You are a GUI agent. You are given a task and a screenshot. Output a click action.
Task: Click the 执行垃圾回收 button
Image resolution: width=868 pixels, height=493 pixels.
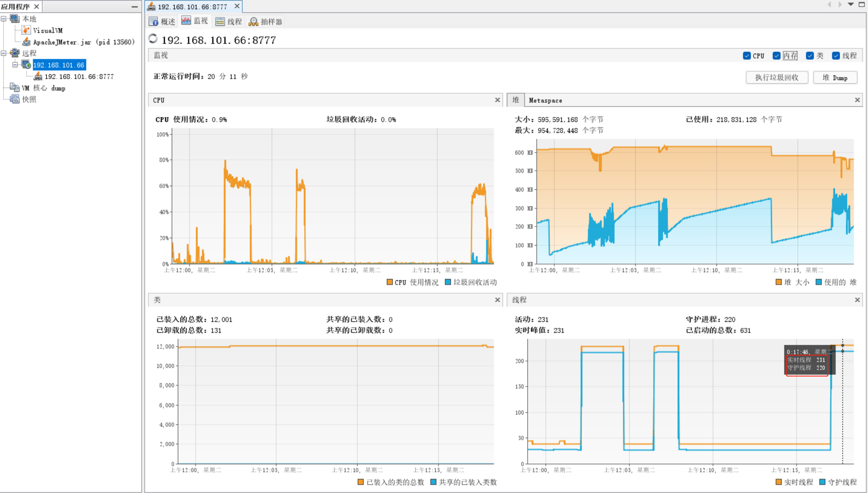pos(776,78)
